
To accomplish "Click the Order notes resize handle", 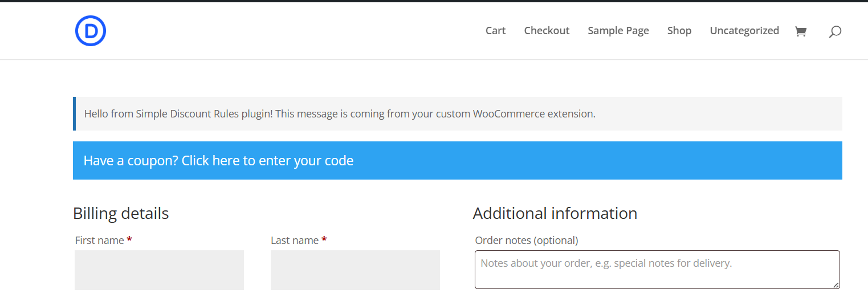I will pos(836,284).
